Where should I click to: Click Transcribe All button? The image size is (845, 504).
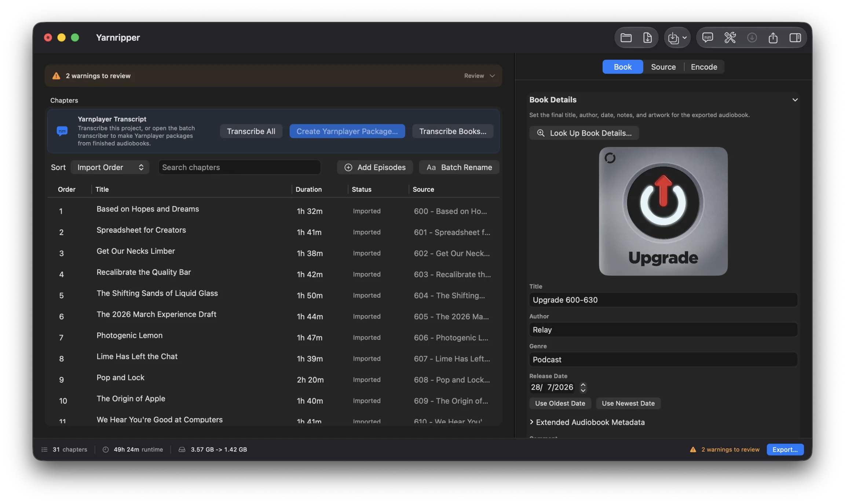pos(251,131)
